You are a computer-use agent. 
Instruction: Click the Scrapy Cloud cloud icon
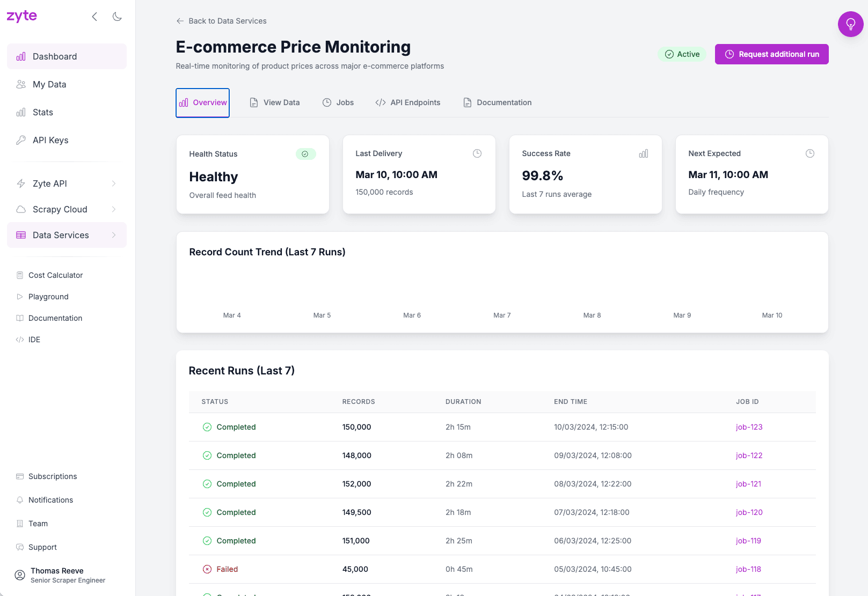(21, 209)
